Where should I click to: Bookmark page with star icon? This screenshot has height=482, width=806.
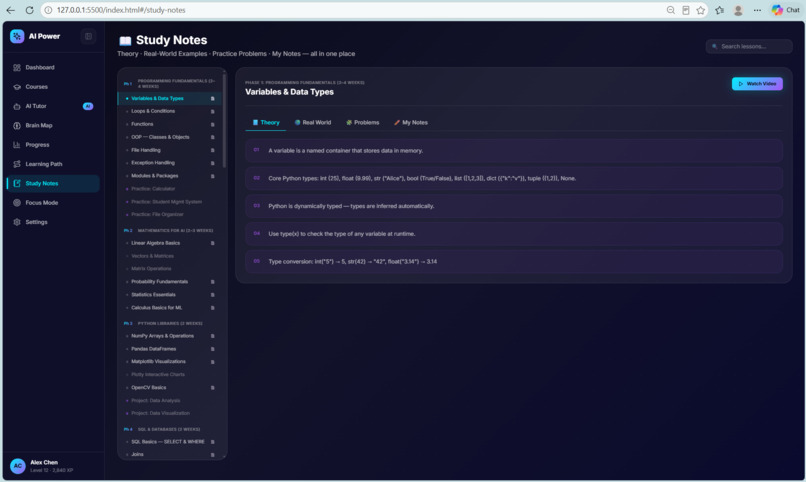[x=701, y=10]
